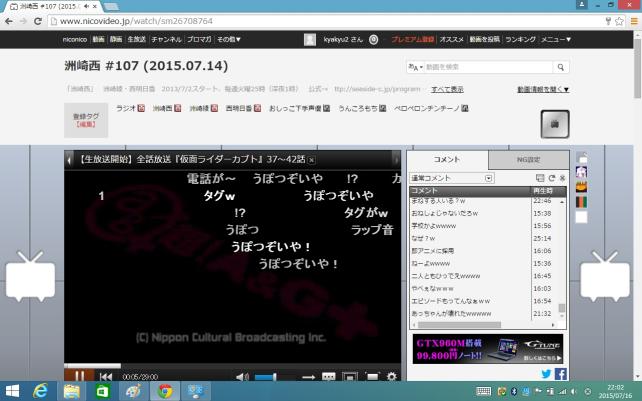Open the dictionary icon next to ラジオ tag
The width and height of the screenshot is (642, 401).
click(x=141, y=108)
